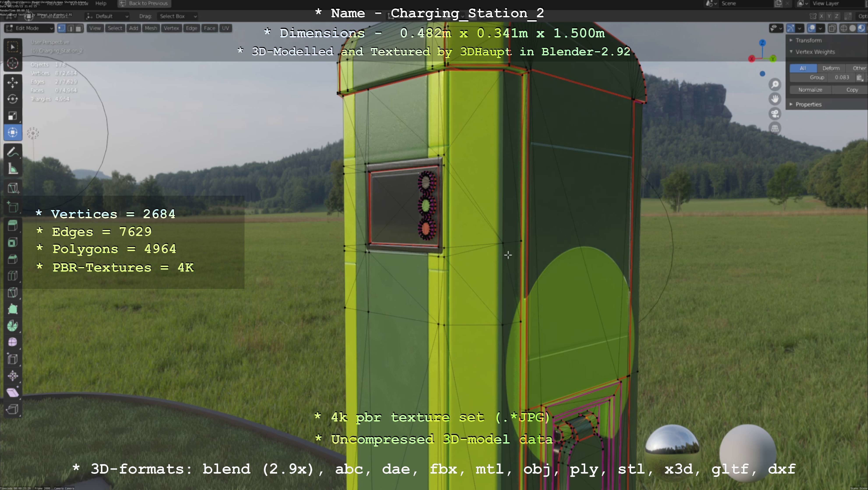Toggle X-ray display button

click(832, 28)
